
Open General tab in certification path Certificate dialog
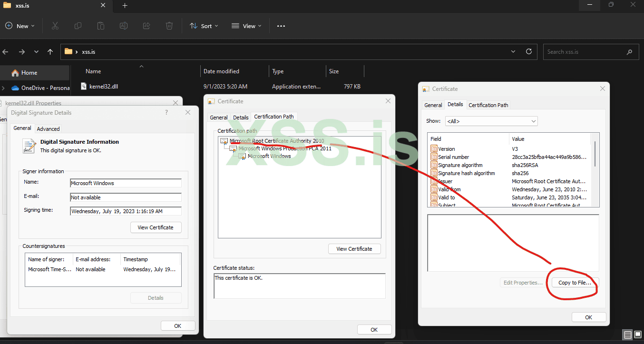pyautogui.click(x=219, y=118)
